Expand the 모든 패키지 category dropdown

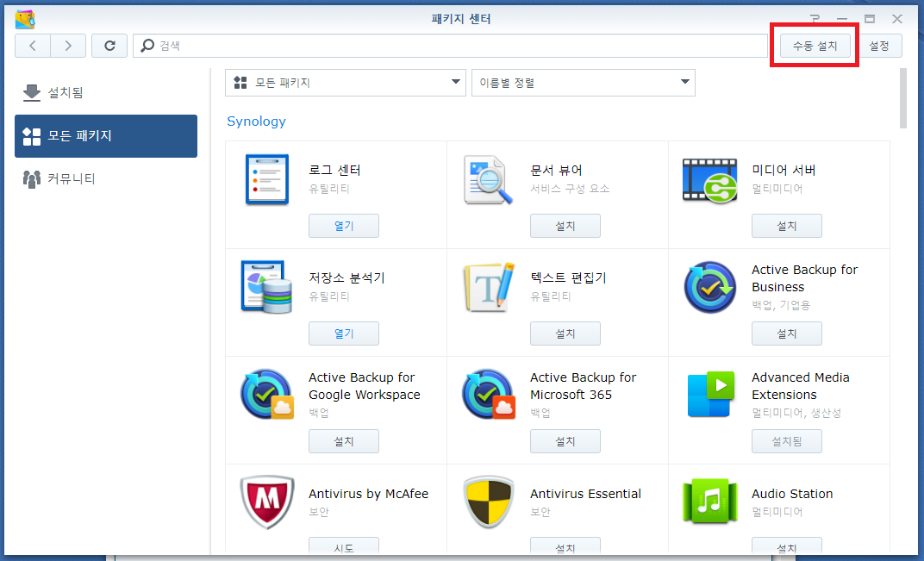(346, 83)
